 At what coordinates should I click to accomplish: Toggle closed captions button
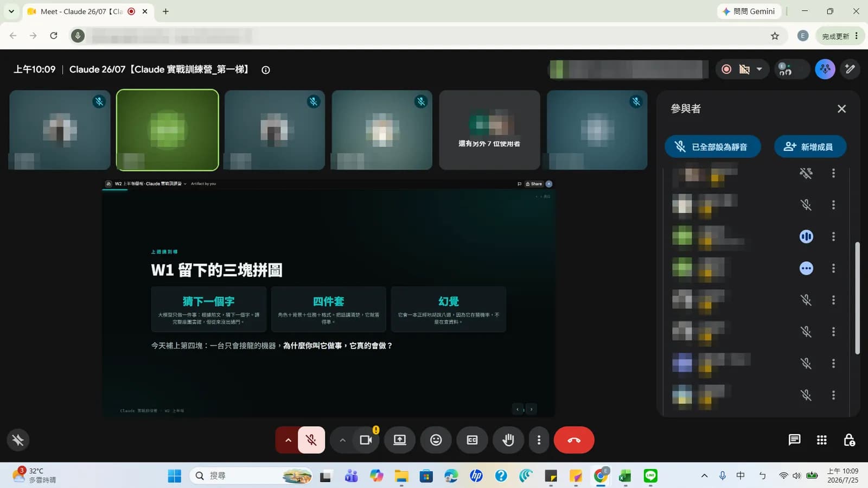(473, 440)
